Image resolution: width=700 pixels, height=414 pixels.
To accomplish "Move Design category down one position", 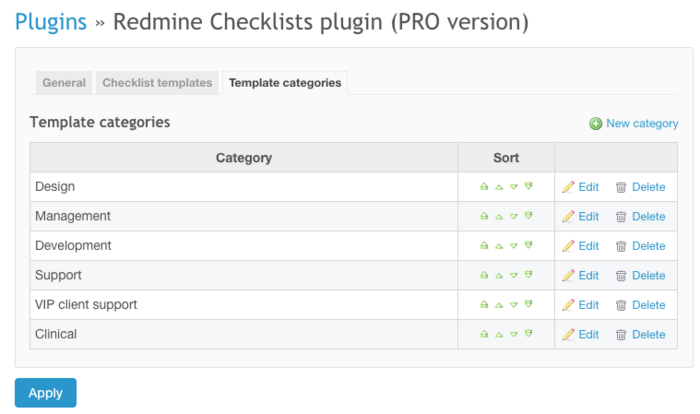I will point(513,187).
